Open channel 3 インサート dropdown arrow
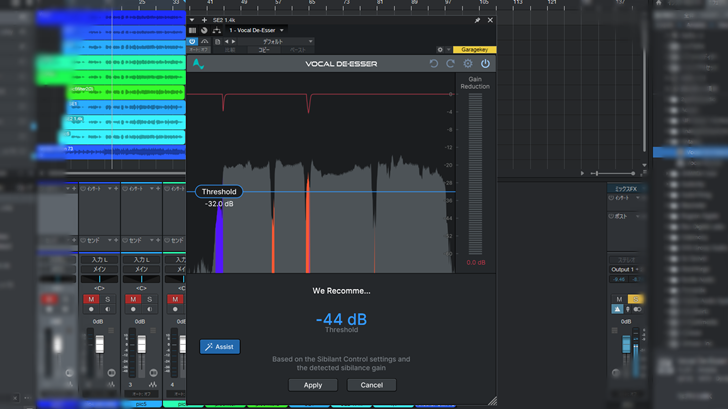This screenshot has height=409, width=728. click(x=151, y=188)
